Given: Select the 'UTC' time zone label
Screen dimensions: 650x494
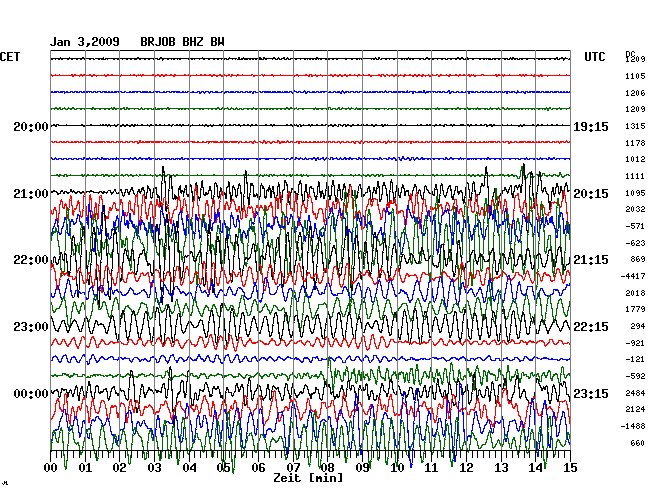Looking at the screenshot, I should pos(594,57).
